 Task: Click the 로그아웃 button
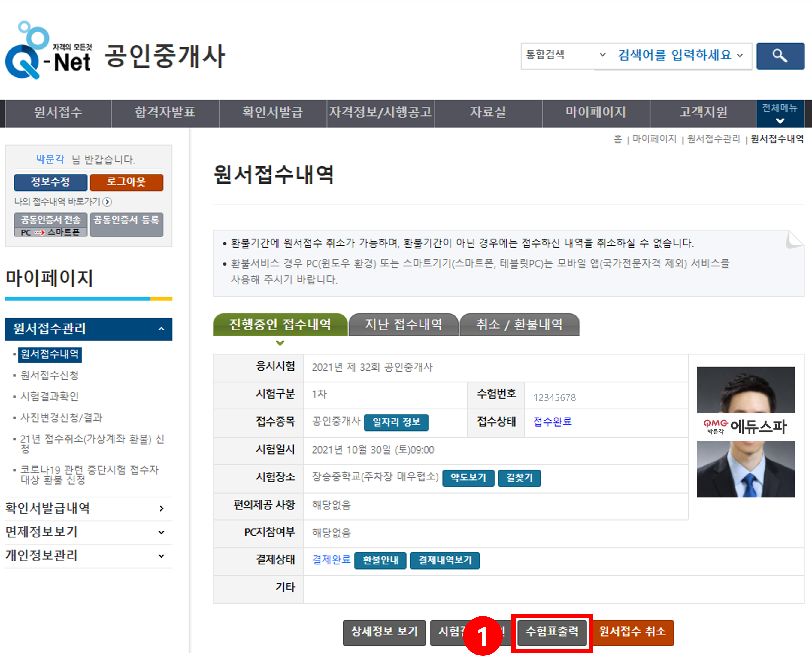(127, 183)
